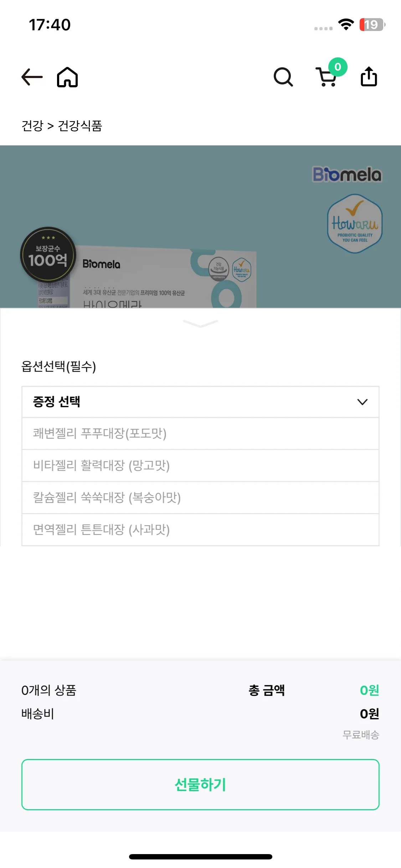The width and height of the screenshot is (401, 868).
Task: Open the 건강식품 breadcrumb link
Action: pos(80,126)
